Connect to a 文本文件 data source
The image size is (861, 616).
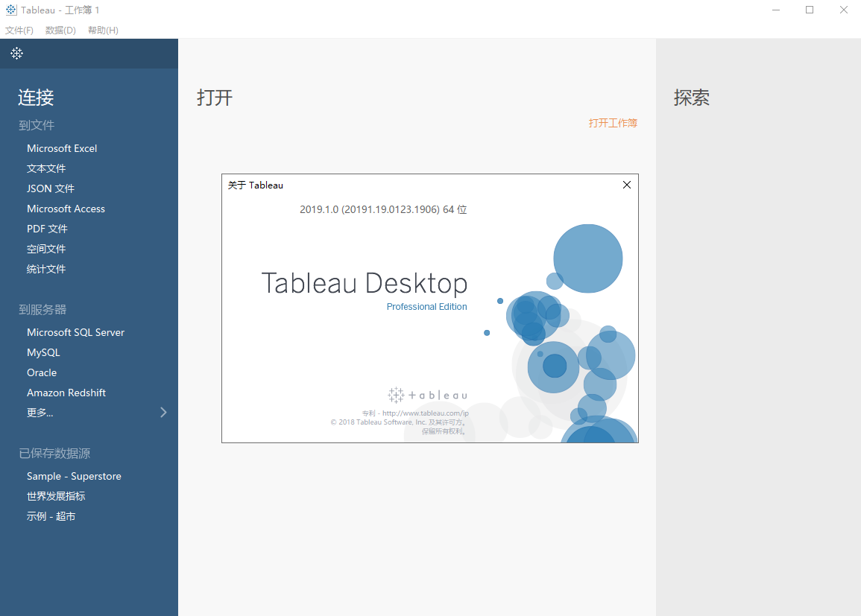point(46,168)
